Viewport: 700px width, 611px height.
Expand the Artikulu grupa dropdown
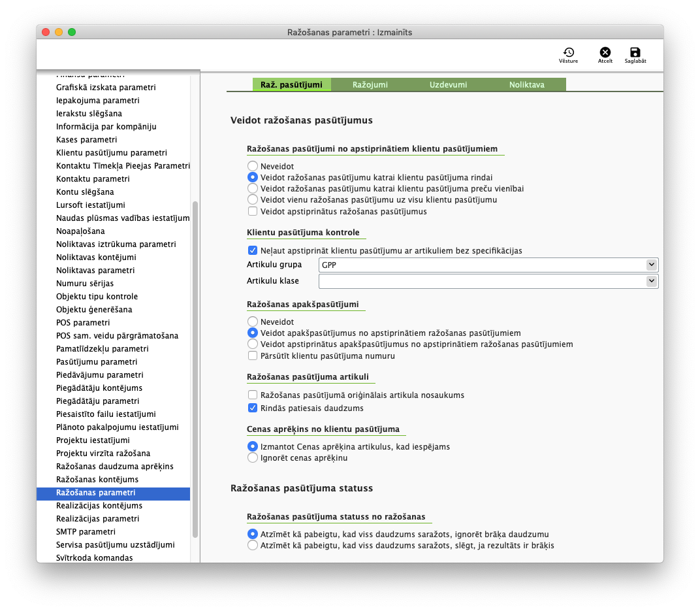pyautogui.click(x=650, y=265)
